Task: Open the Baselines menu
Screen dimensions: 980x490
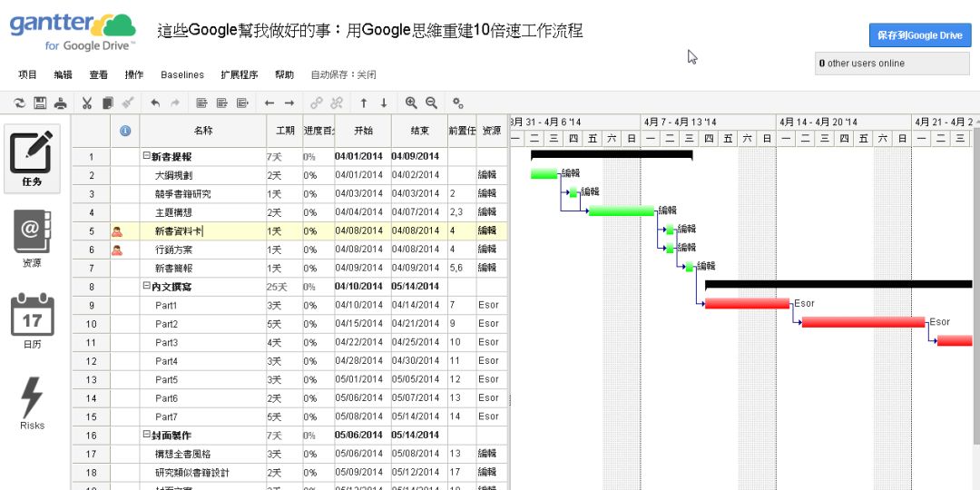Action: coord(182,74)
